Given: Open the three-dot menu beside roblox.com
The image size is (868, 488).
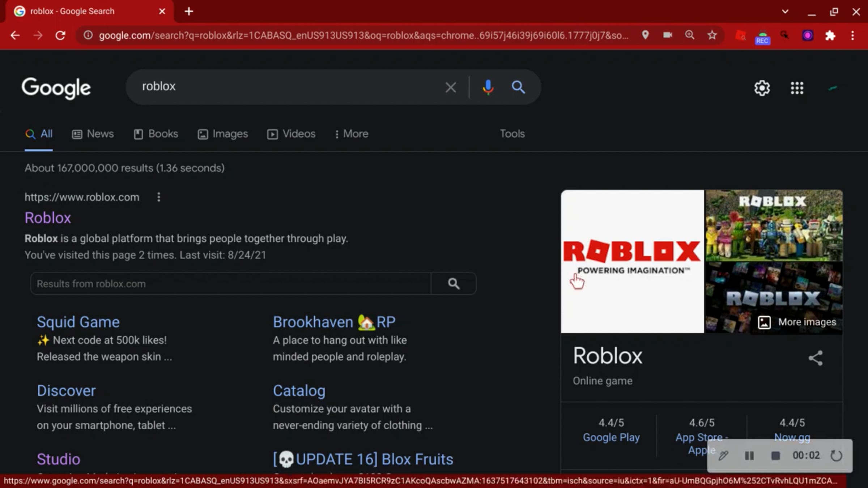Looking at the screenshot, I should [158, 197].
